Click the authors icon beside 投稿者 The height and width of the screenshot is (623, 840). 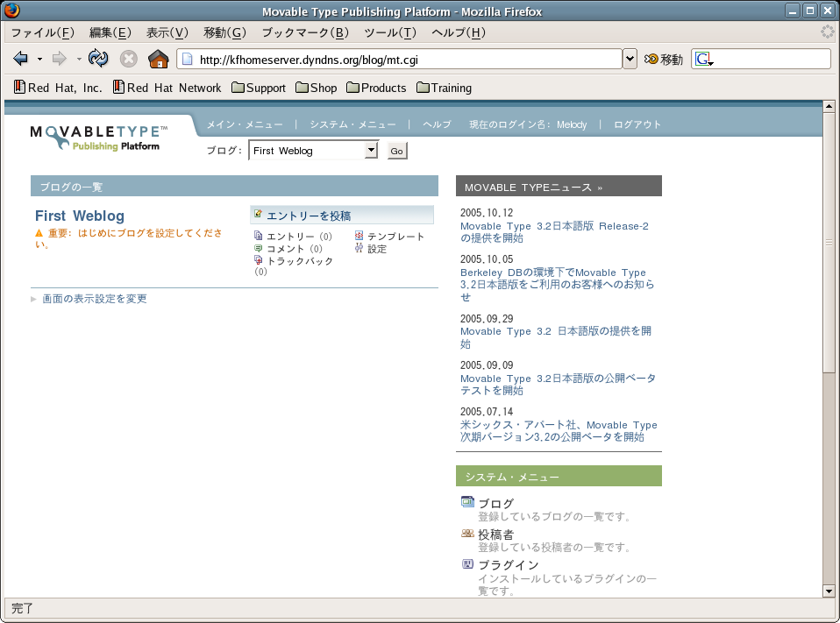467,533
